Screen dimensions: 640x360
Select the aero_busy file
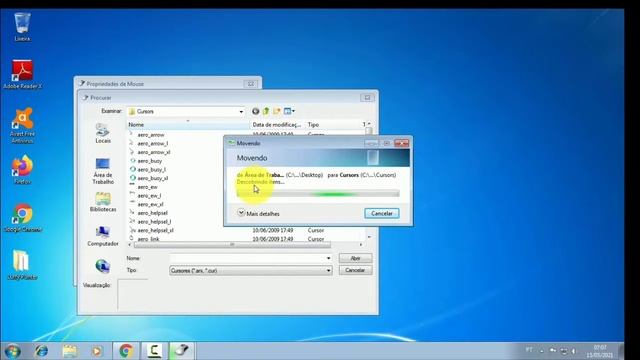pyautogui.click(x=149, y=161)
